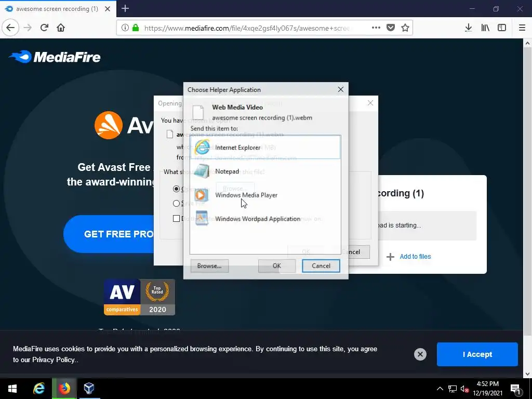Click page scrollbar down arrow
532x399 pixels.
[x=527, y=374]
